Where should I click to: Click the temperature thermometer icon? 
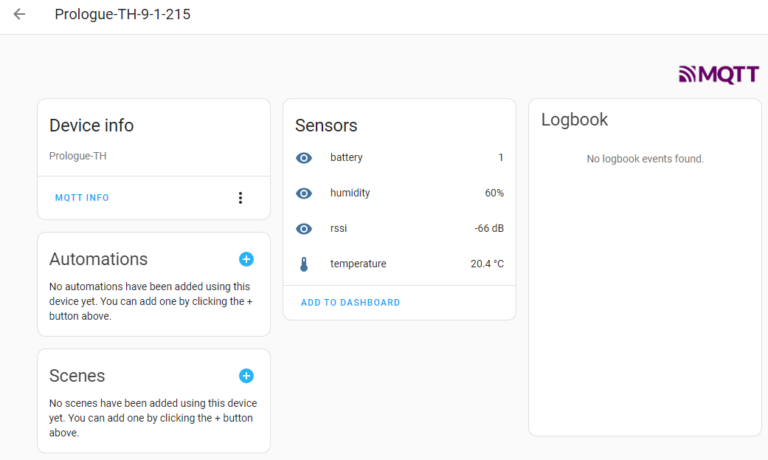[x=305, y=264]
